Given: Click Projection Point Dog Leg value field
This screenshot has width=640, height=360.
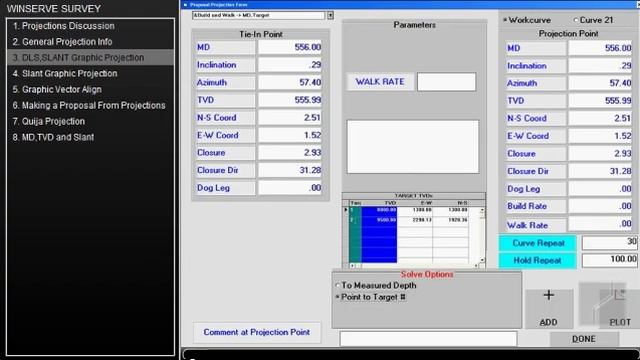Looking at the screenshot, I should coord(600,189).
